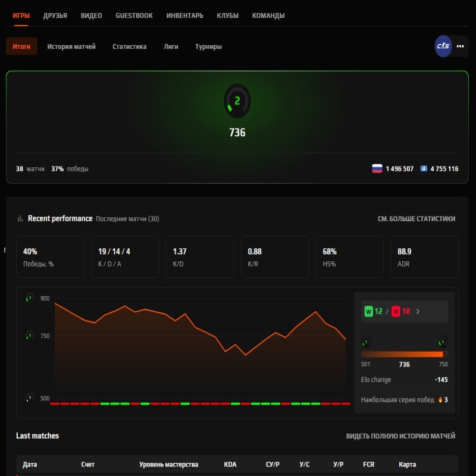Click the skill level icon right of Elo bar
Image resolution: width=476 pixels, height=476 pixels.
click(441, 342)
